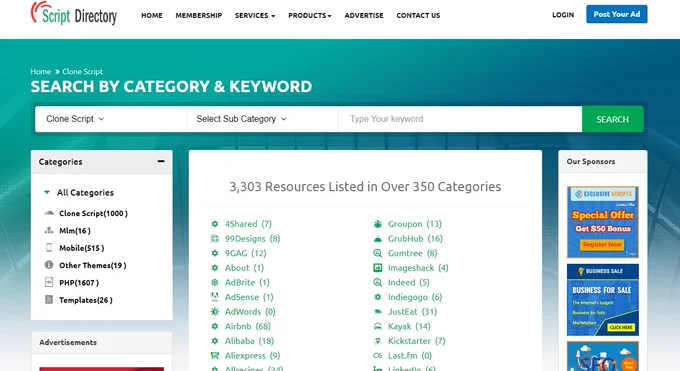The image size is (680, 371).
Task: Open the Business For Sale banner
Action: [x=602, y=300]
